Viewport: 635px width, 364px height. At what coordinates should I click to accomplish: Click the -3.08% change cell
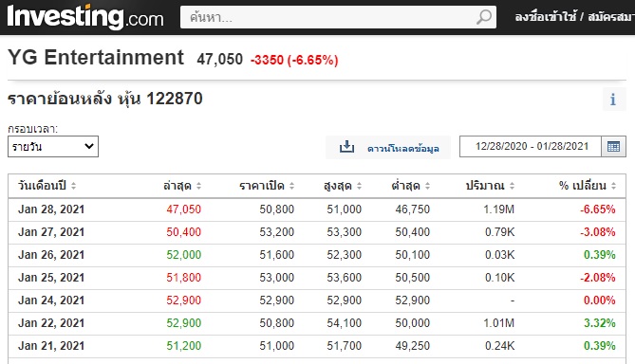597,231
